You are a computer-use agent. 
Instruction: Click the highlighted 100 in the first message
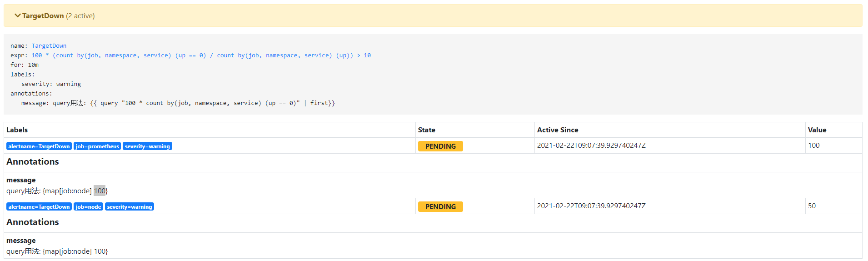tap(100, 191)
